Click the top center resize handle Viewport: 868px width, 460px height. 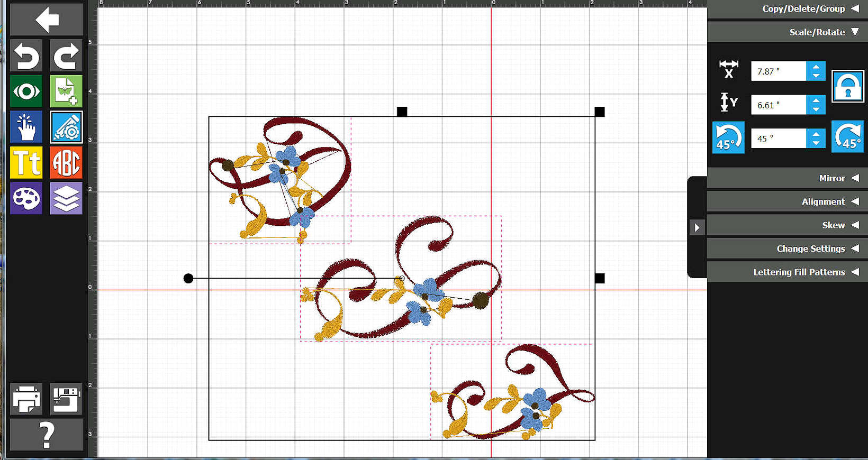click(402, 112)
